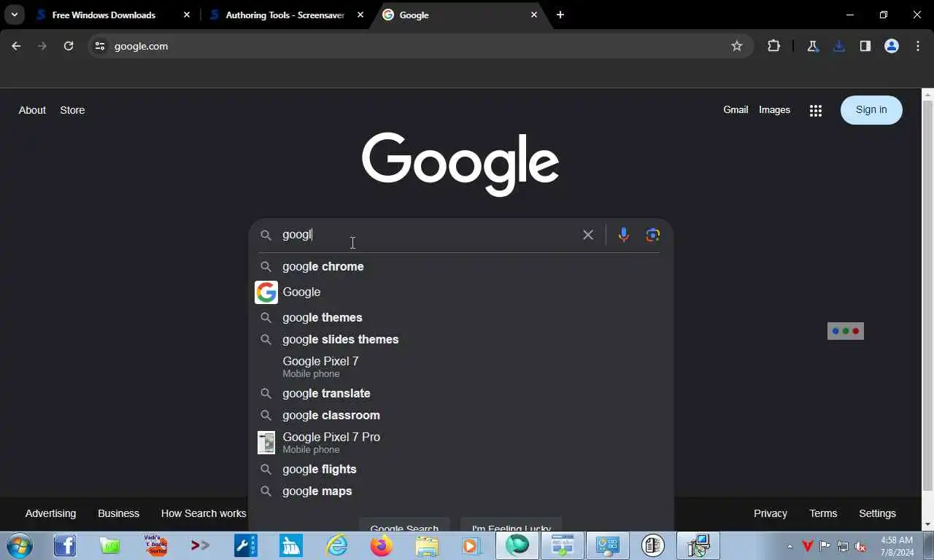This screenshot has width=934, height=560.
Task: Choose the 'google slides themes' suggestion
Action: (x=460, y=339)
